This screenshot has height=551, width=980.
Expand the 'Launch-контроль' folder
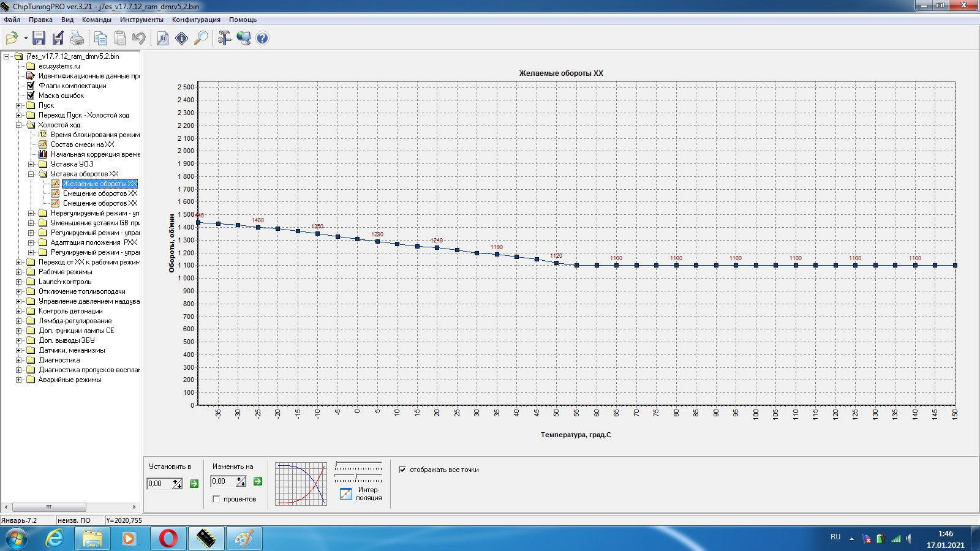click(x=19, y=282)
